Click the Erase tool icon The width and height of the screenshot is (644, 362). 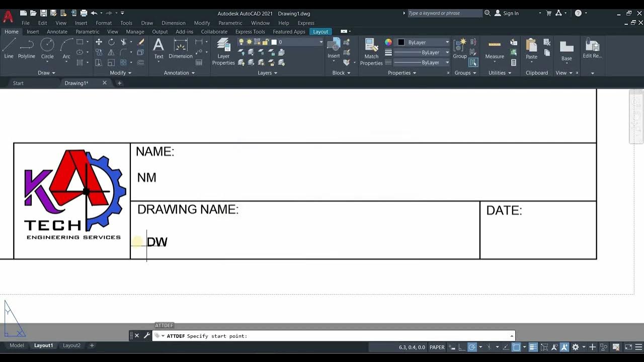[x=141, y=42]
